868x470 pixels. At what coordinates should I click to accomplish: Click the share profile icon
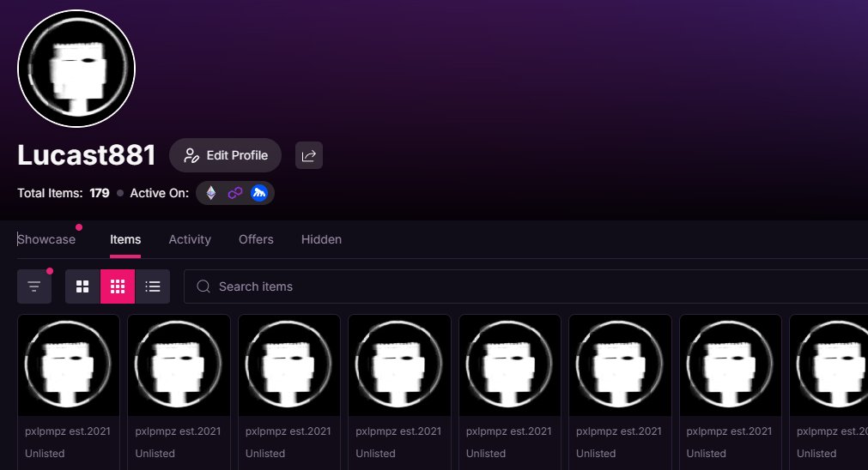[309, 155]
